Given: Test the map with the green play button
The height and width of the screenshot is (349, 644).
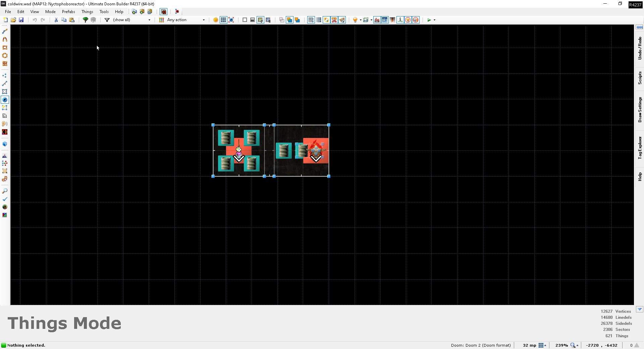Looking at the screenshot, I should 429,20.
